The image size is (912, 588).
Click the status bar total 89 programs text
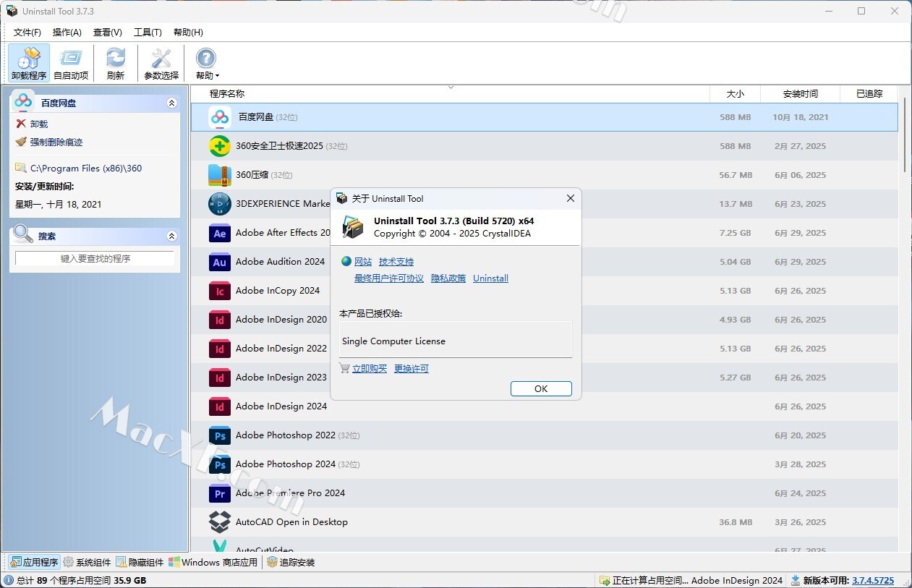click(81, 580)
